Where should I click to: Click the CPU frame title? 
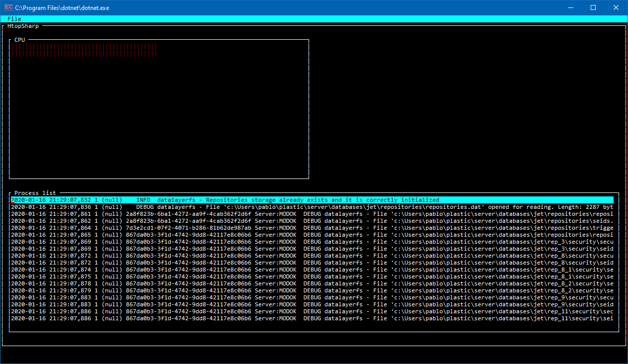click(19, 40)
